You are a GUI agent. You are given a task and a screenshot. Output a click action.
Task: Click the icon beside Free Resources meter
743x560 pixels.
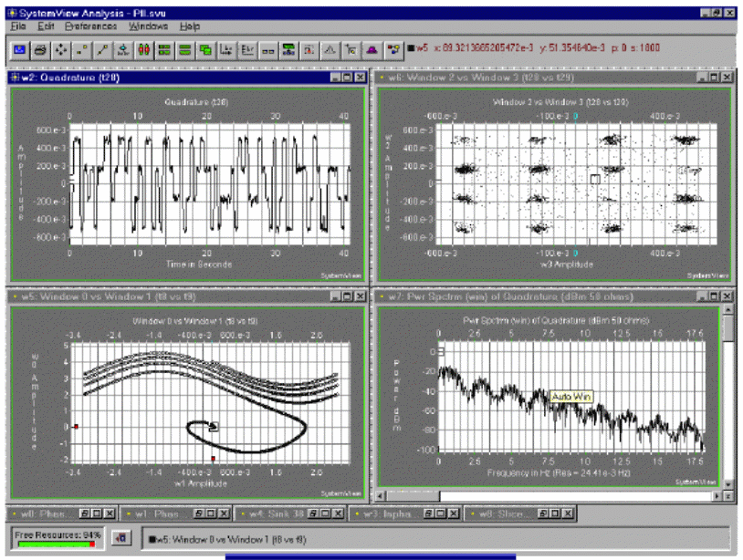pos(120,537)
